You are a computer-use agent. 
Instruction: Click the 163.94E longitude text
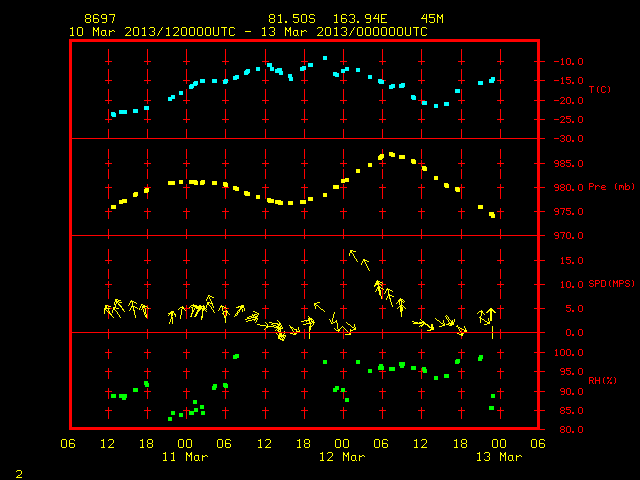tap(360, 19)
